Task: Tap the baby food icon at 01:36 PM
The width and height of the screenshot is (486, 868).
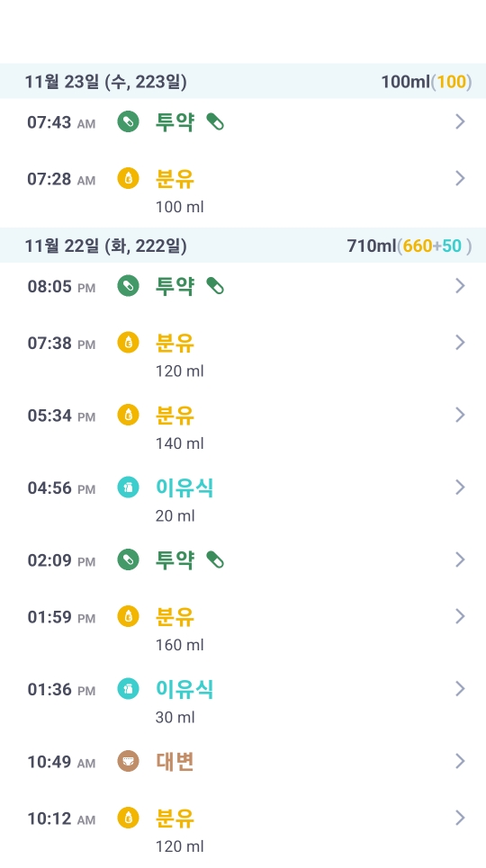Action: [x=128, y=689]
